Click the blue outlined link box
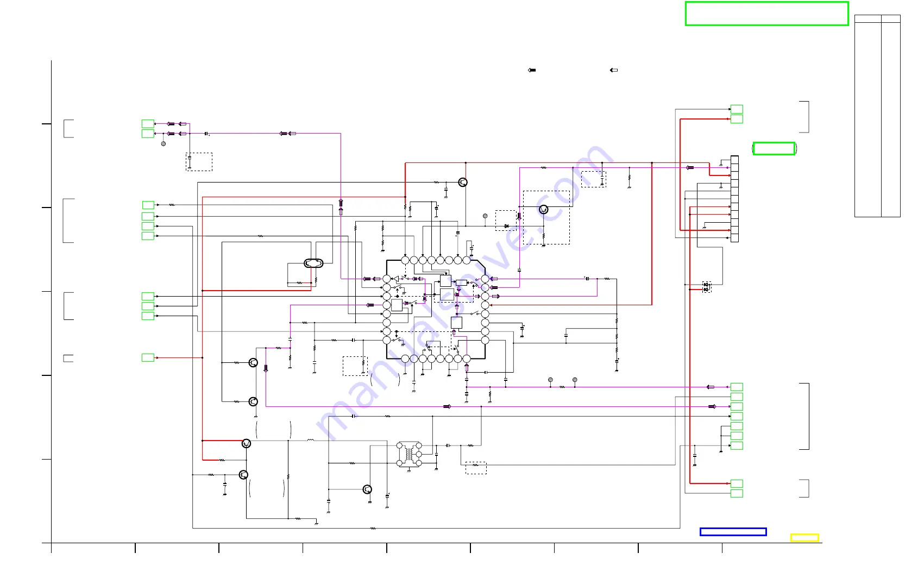This screenshot has width=924, height=578. click(x=733, y=532)
